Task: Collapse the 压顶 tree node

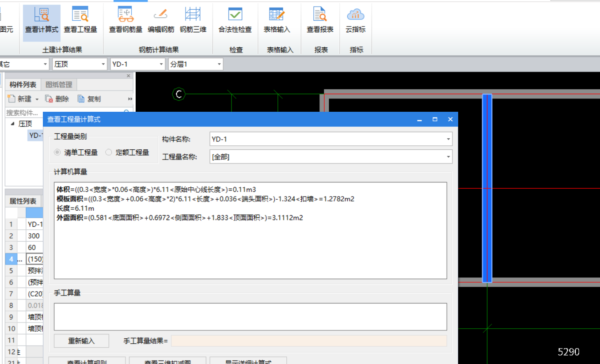Action: click(12, 124)
